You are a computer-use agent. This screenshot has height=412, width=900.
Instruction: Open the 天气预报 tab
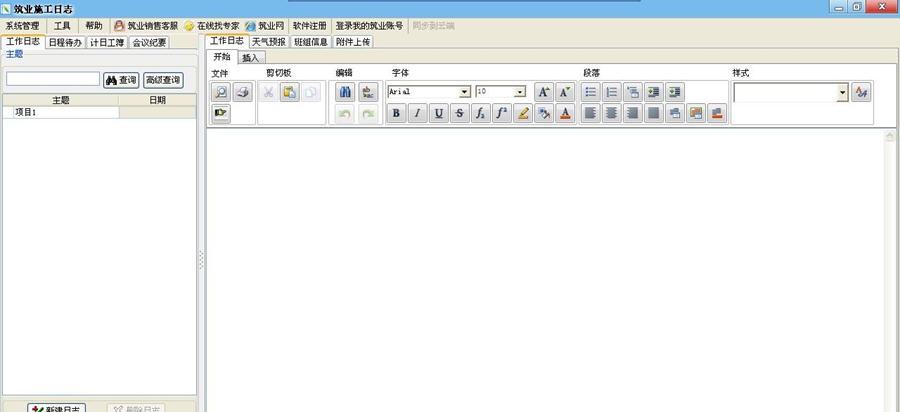click(269, 42)
